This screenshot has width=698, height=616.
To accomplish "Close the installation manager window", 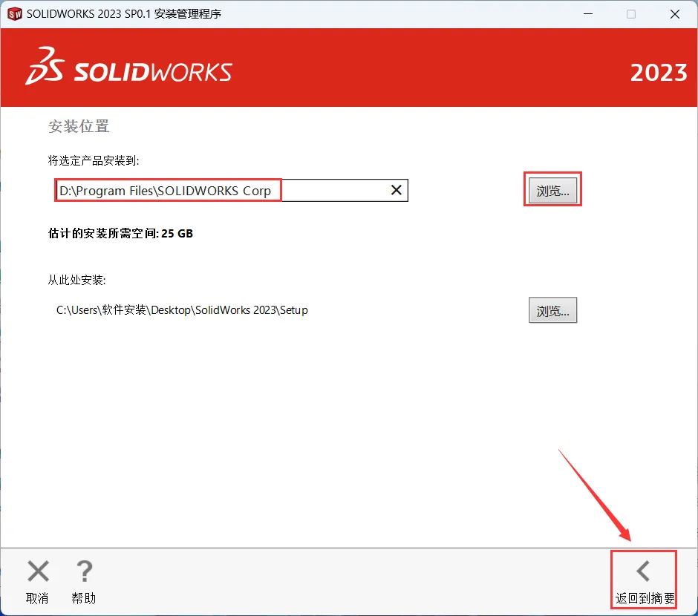I will pyautogui.click(x=675, y=14).
